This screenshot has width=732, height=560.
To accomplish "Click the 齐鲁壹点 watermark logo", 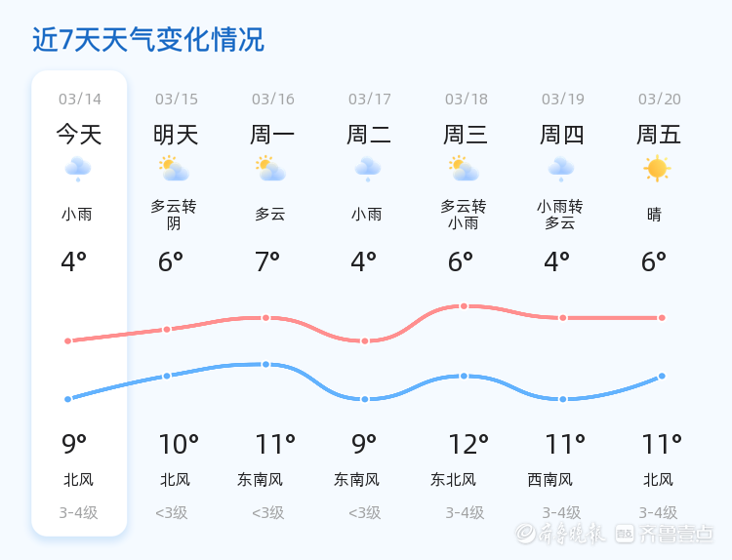I will click(677, 533).
